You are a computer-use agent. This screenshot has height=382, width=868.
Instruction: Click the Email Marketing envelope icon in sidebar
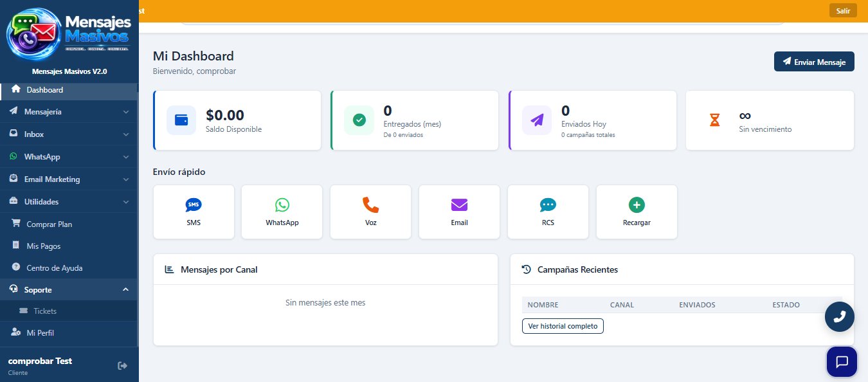point(13,179)
